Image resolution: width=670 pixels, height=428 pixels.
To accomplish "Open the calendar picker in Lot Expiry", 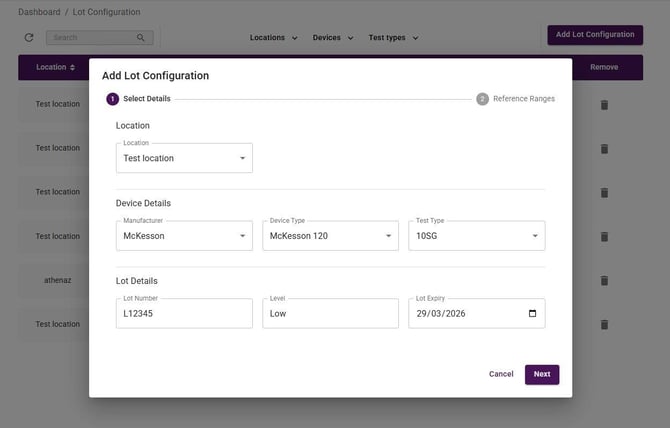I will (x=532, y=313).
